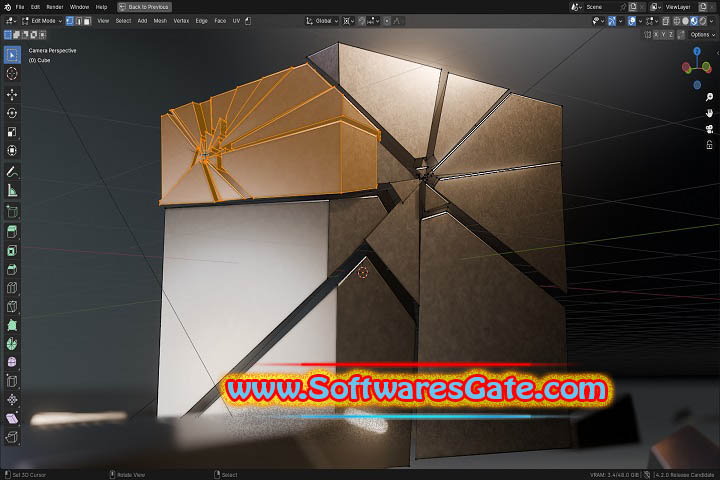The height and width of the screenshot is (480, 720).
Task: Click the ViewLayer name field
Action: tap(681, 7)
